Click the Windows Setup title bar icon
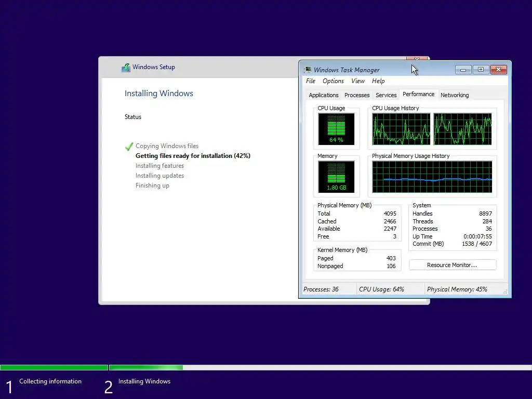 (126, 67)
